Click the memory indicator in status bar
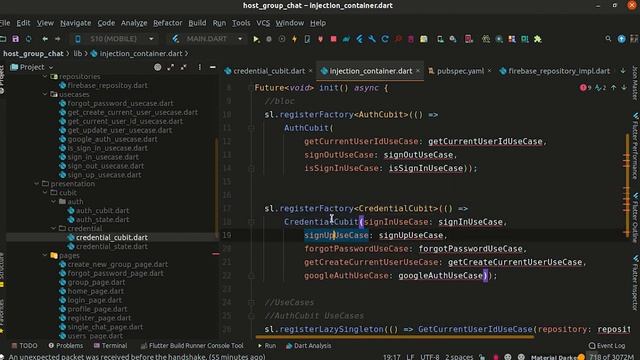This screenshot has width=640, height=360. click(611, 357)
